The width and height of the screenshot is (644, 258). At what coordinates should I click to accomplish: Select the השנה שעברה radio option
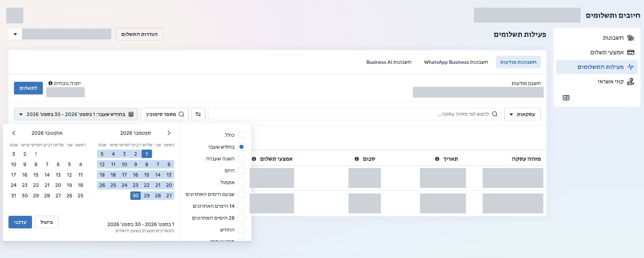click(x=241, y=159)
